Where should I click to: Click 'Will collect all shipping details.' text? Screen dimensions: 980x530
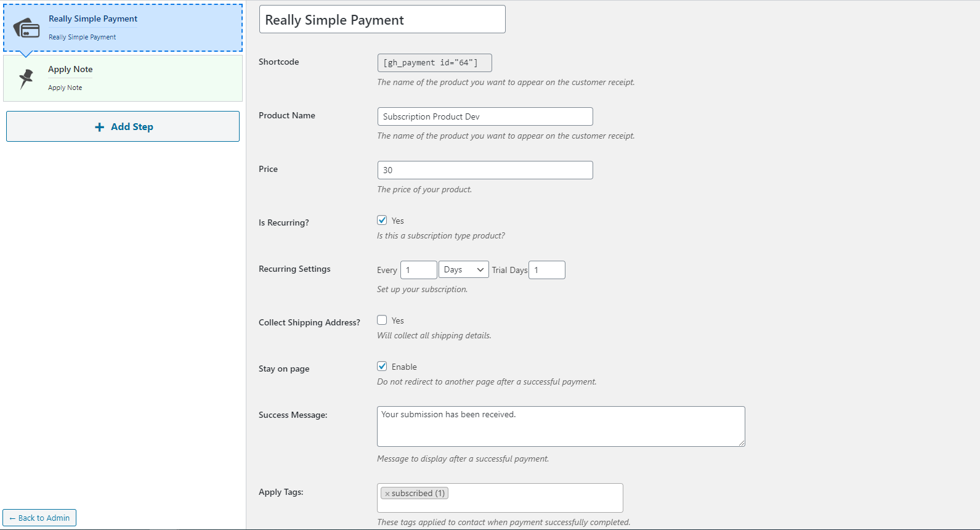[434, 335]
